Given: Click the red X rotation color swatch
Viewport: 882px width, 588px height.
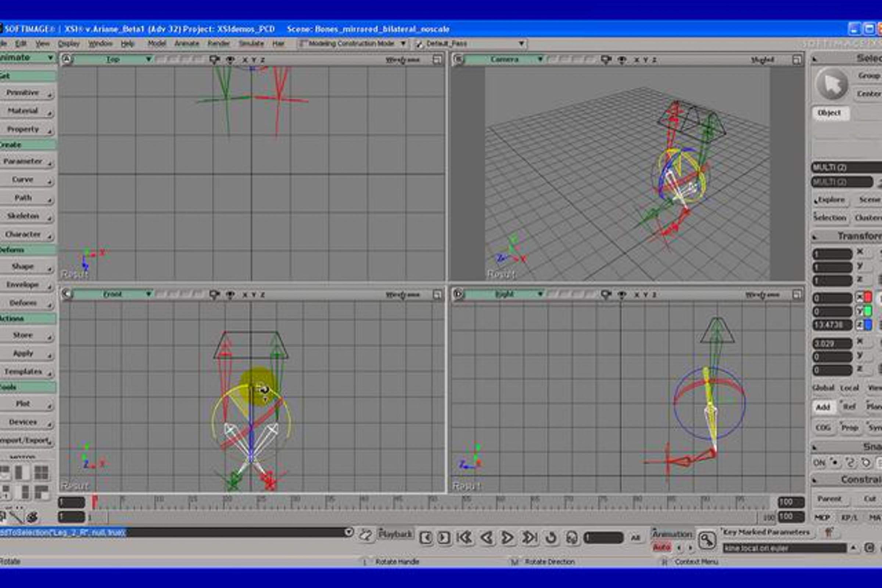Looking at the screenshot, I should coord(868,297).
